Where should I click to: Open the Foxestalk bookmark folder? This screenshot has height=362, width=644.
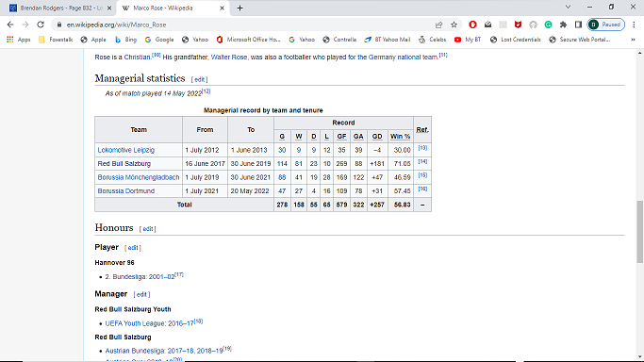[56, 40]
